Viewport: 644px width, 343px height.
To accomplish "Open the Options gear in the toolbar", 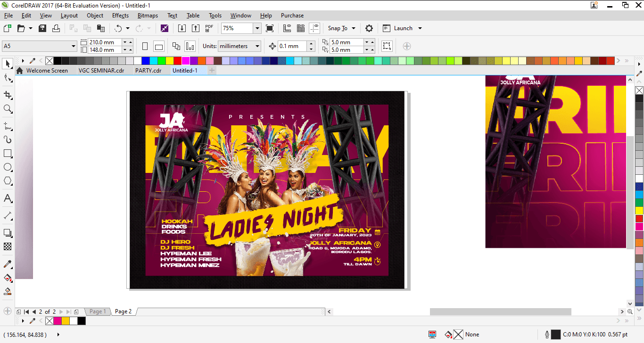I will [369, 28].
